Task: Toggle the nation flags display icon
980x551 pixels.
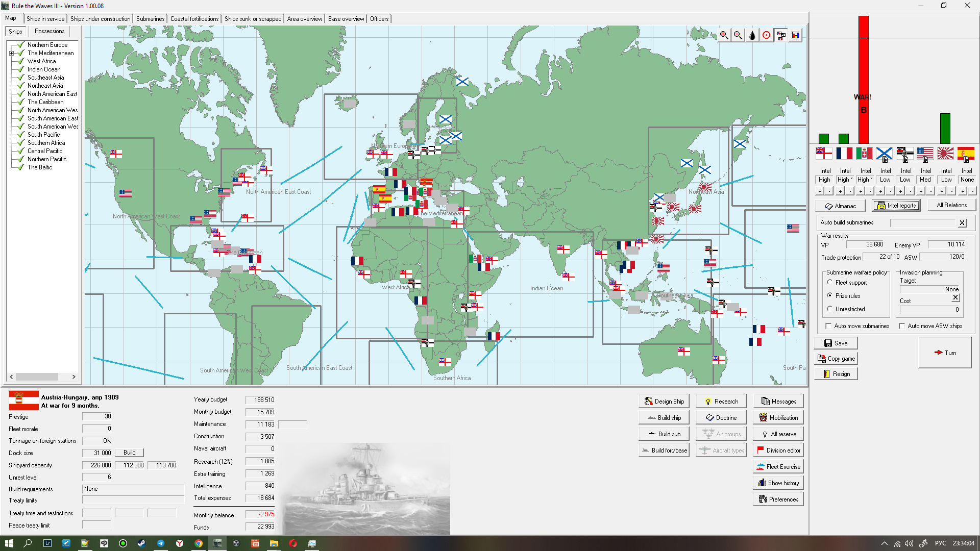Action: (781, 35)
